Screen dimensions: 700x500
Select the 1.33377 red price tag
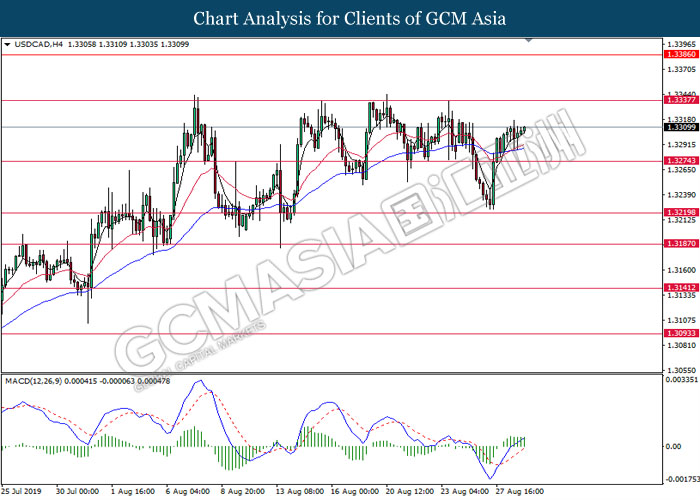click(x=680, y=100)
